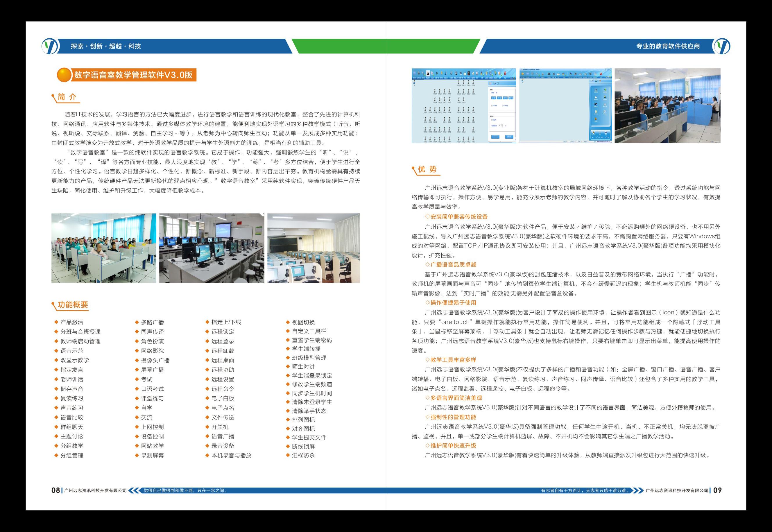Open the computer lab monitors photo
This screenshot has height=532, width=772.
click(x=212, y=248)
